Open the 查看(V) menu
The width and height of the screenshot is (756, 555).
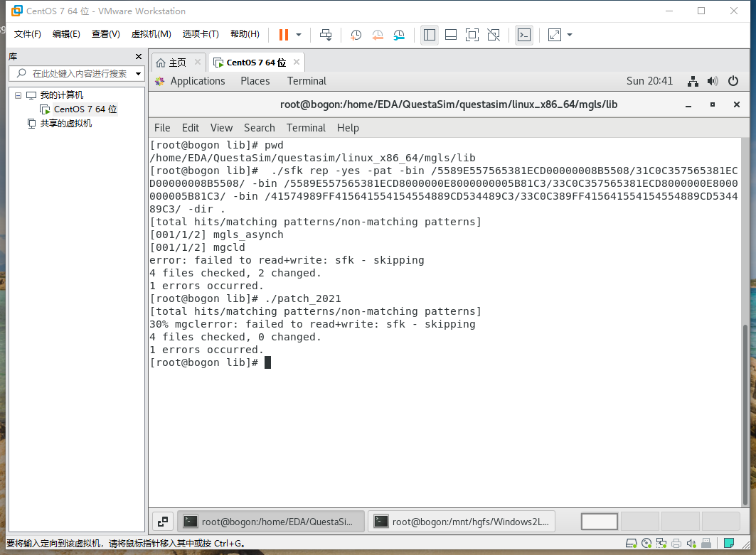105,33
